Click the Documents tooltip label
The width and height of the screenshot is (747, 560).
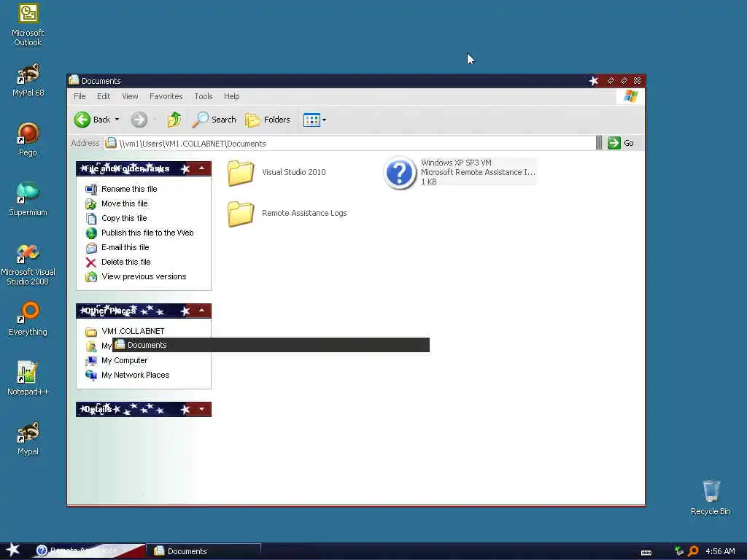coord(271,345)
